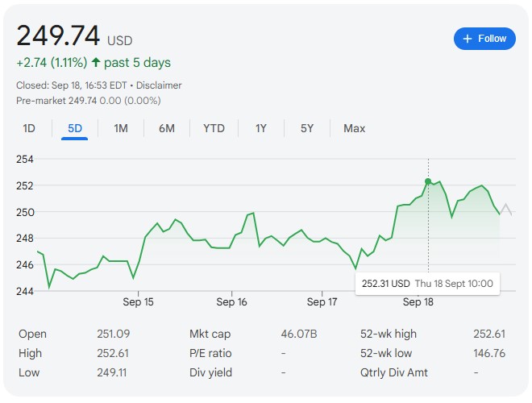
Task: Click the Sep 15 date label
Action: 138,302
